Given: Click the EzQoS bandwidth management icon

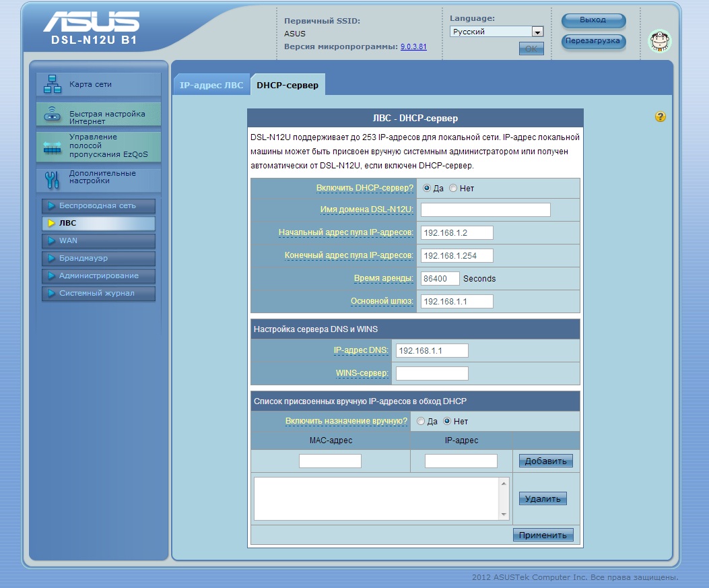Looking at the screenshot, I should (52, 148).
